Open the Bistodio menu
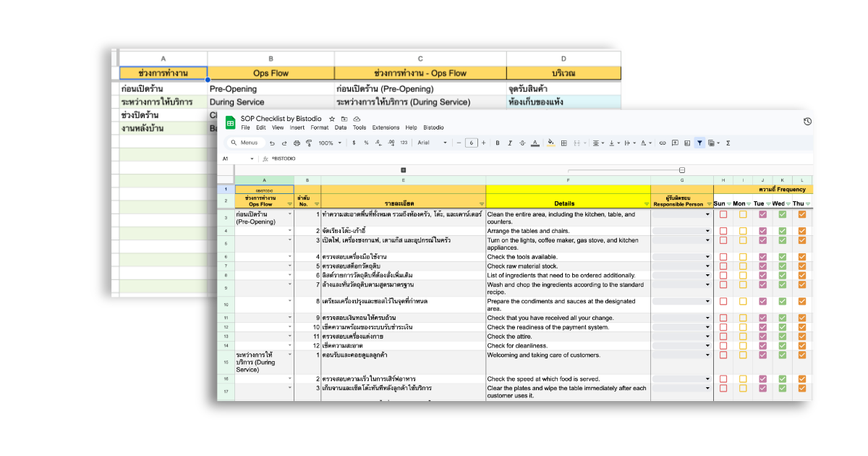Viewport: 868px width, 456px height. pyautogui.click(x=433, y=128)
